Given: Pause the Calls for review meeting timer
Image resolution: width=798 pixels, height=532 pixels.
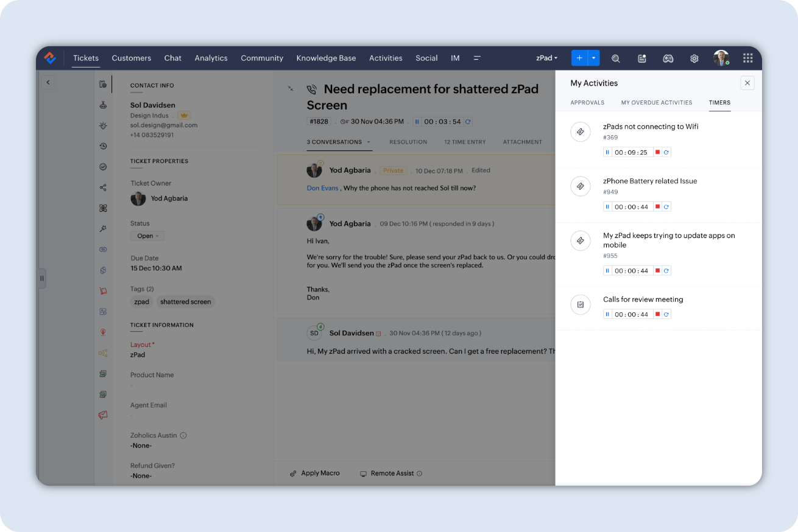Looking at the screenshot, I should [607, 315].
